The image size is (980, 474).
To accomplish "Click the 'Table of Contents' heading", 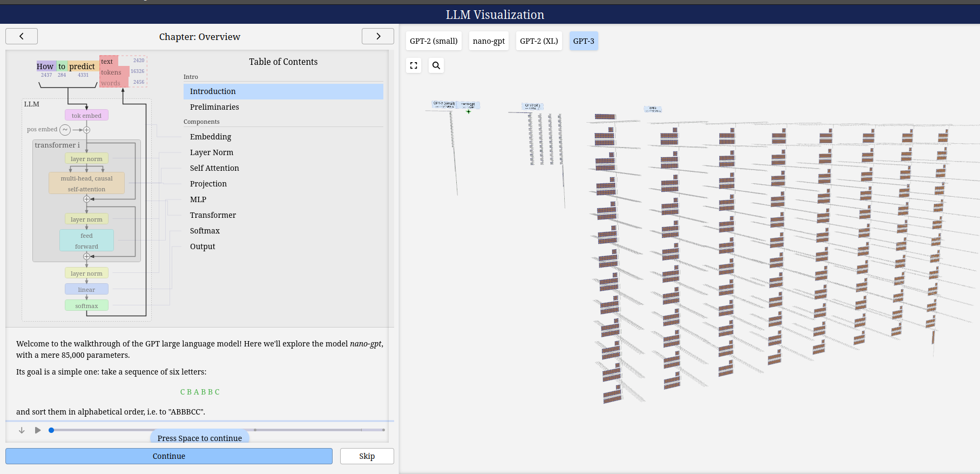I will pyautogui.click(x=283, y=62).
